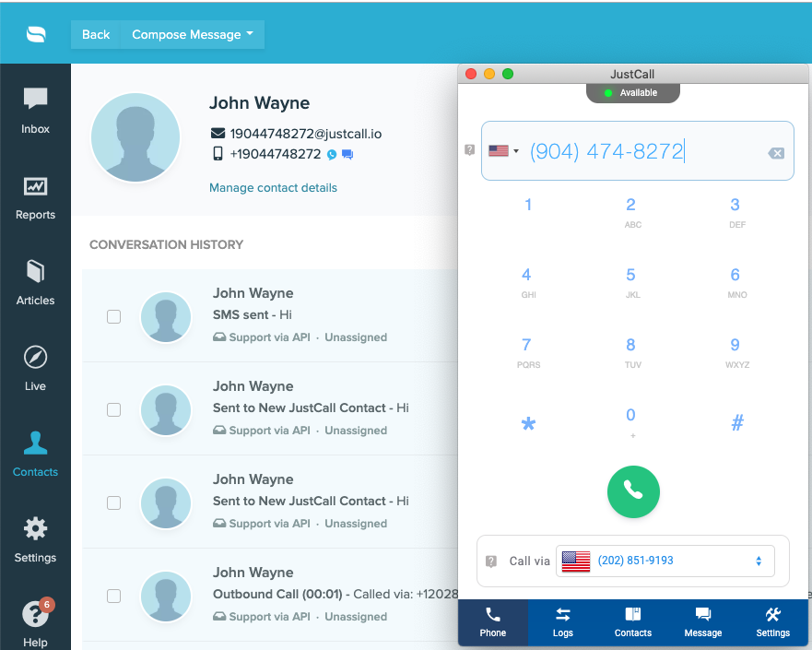Click the call icon next to +19044748272
The image size is (812, 650).
pos(332,154)
